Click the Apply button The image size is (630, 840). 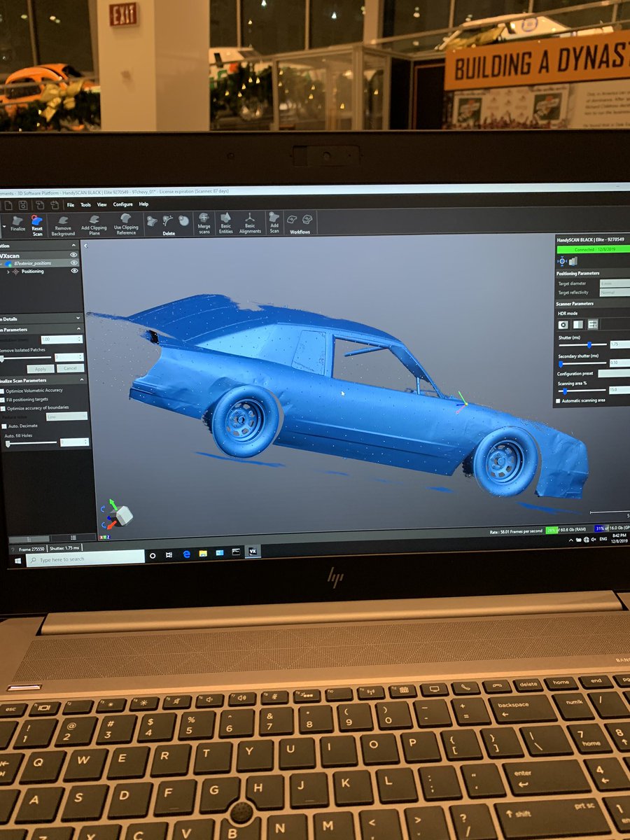point(41,369)
